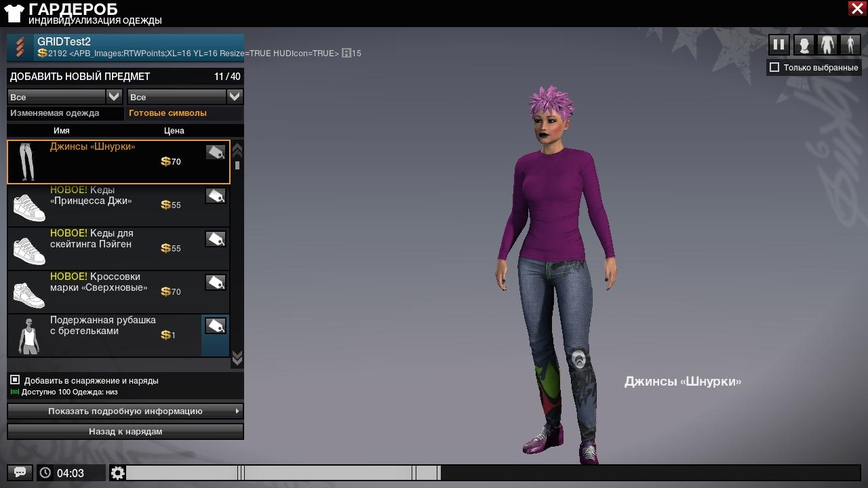Click jeans thumbnail of Джинсы «Шнурки»

[27, 162]
